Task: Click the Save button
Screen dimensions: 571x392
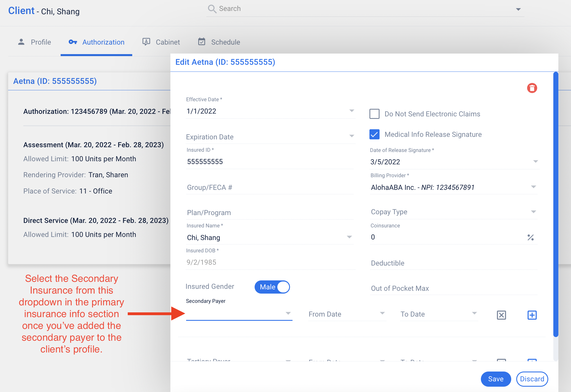Action: tap(496, 379)
